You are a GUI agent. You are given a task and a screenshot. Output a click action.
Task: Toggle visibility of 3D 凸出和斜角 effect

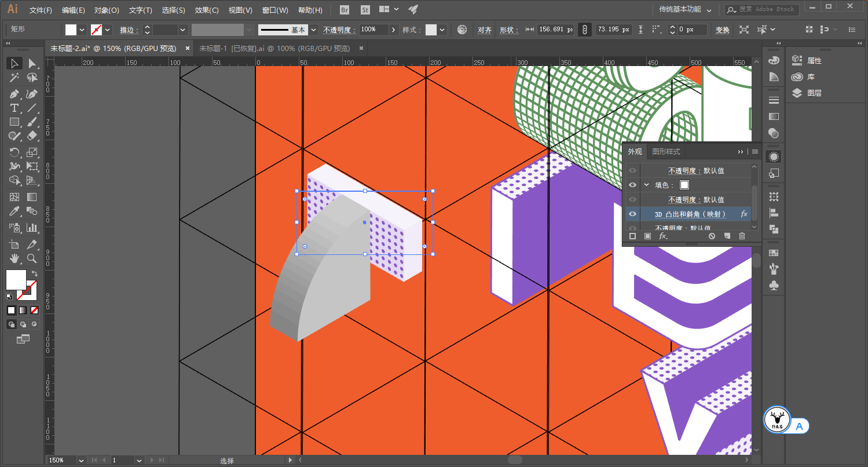[632, 214]
